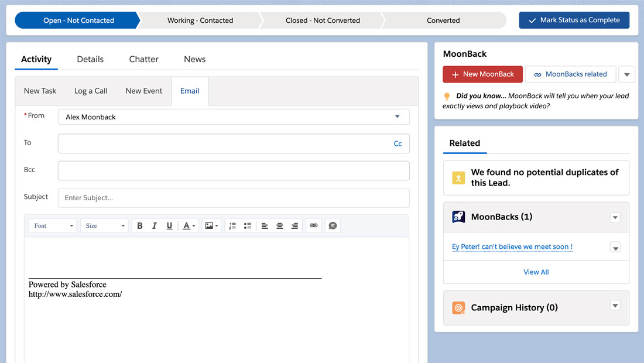
Task: Toggle bold formatting in email editor
Action: click(x=140, y=226)
